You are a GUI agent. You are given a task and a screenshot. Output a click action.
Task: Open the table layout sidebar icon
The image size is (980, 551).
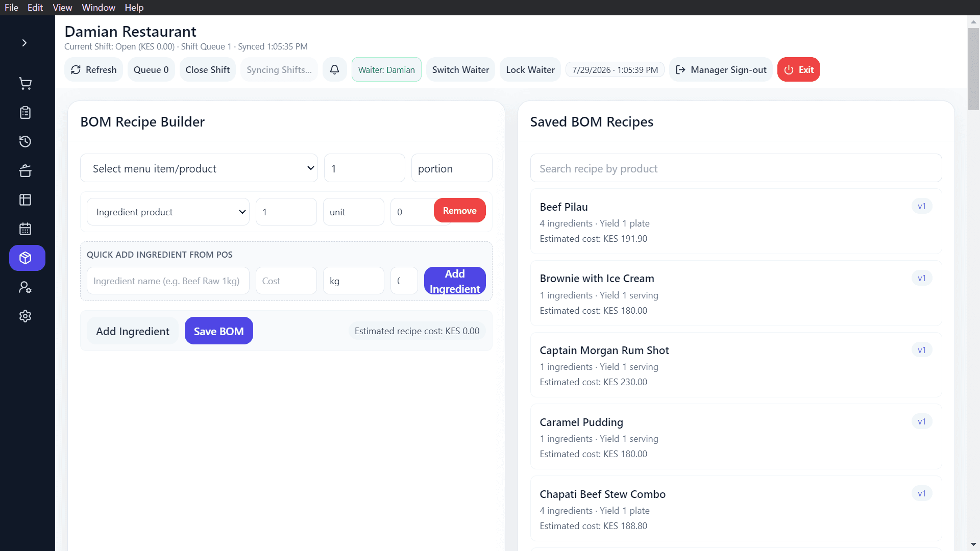(26, 200)
